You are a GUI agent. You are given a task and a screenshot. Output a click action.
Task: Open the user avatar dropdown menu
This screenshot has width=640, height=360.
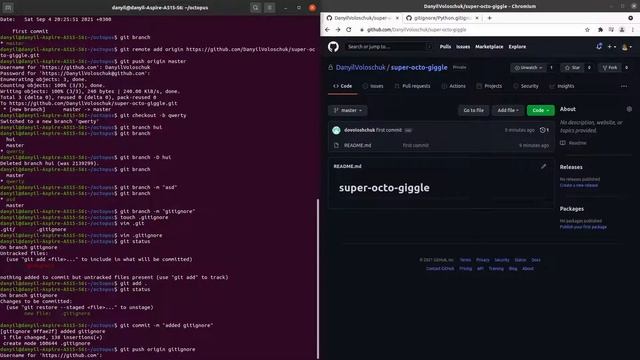627,47
